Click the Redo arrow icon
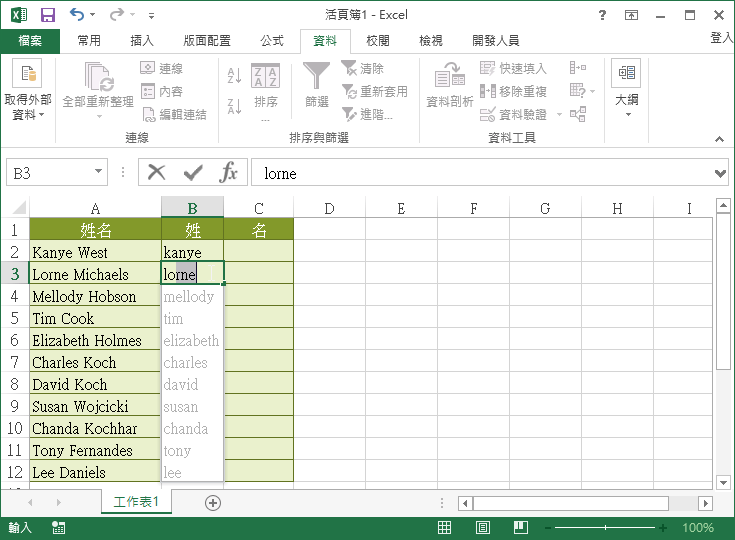The height and width of the screenshot is (540, 735). tap(116, 15)
